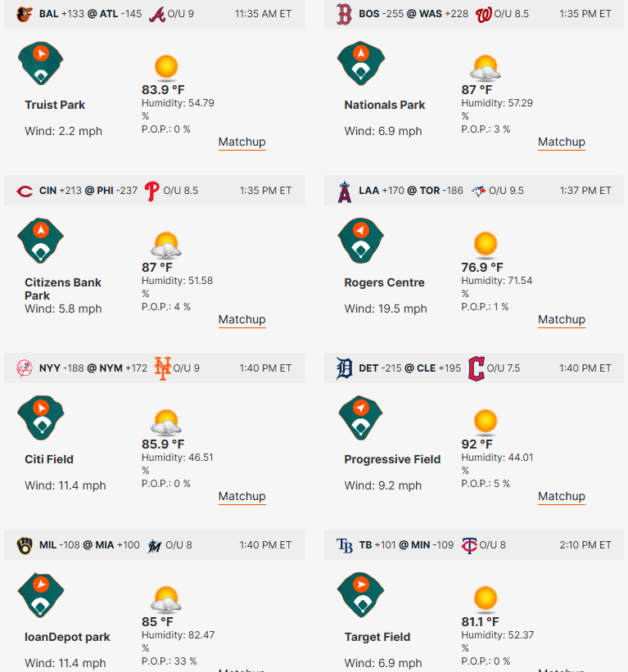Click the Truist Park wind direction field icon
This screenshot has width=628, height=672.
[x=41, y=63]
